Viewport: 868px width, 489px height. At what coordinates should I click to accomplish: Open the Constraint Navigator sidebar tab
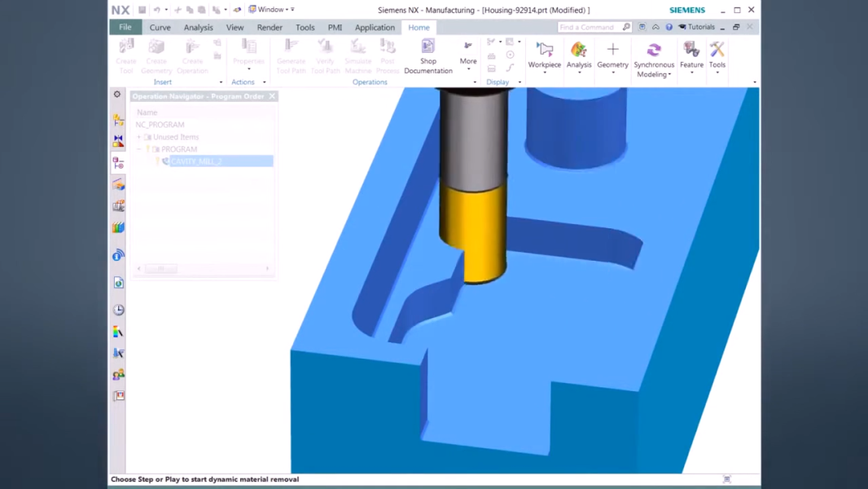[118, 141]
